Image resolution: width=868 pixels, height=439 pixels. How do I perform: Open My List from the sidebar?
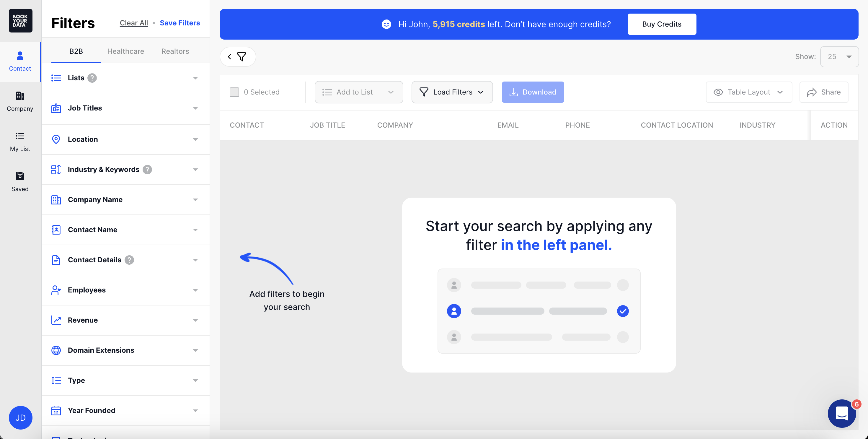pos(20,141)
